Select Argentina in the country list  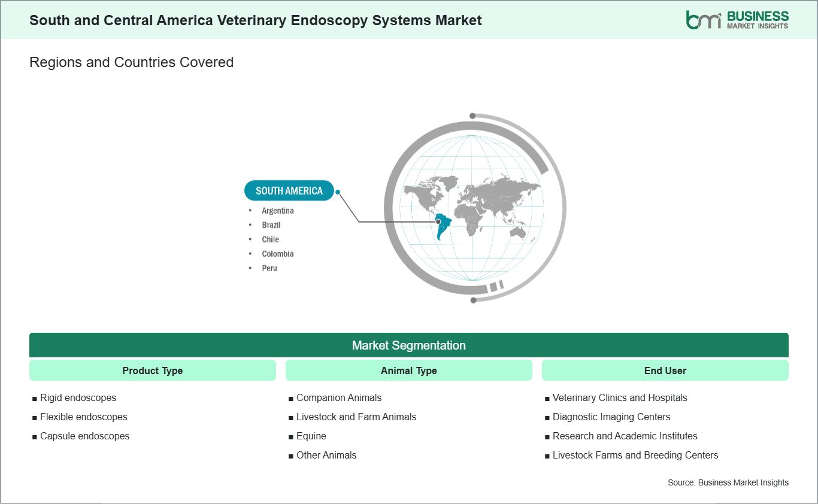[278, 211]
